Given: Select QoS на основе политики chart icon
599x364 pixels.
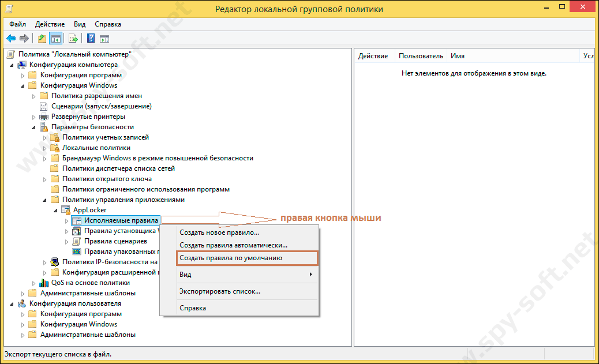Looking at the screenshot, I should coord(44,283).
